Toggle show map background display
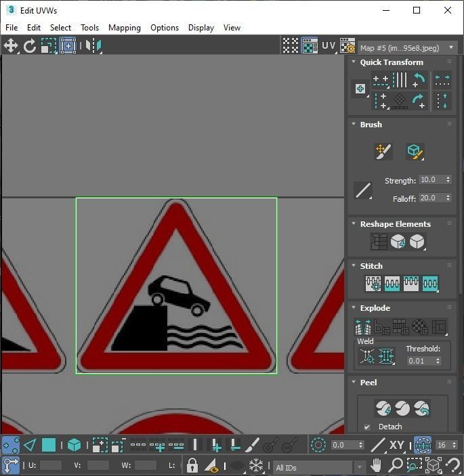Image resolution: width=464 pixels, height=476 pixels. point(310,46)
